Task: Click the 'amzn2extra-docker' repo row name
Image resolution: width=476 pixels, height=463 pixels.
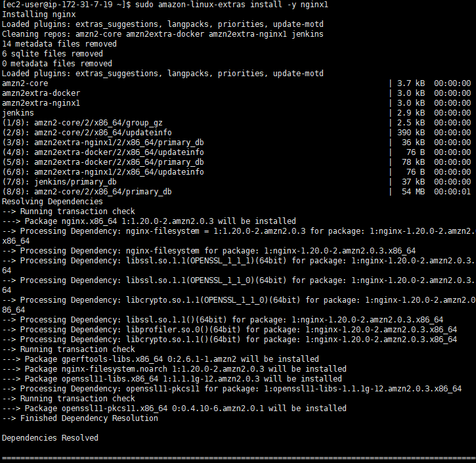Action: click(x=41, y=93)
